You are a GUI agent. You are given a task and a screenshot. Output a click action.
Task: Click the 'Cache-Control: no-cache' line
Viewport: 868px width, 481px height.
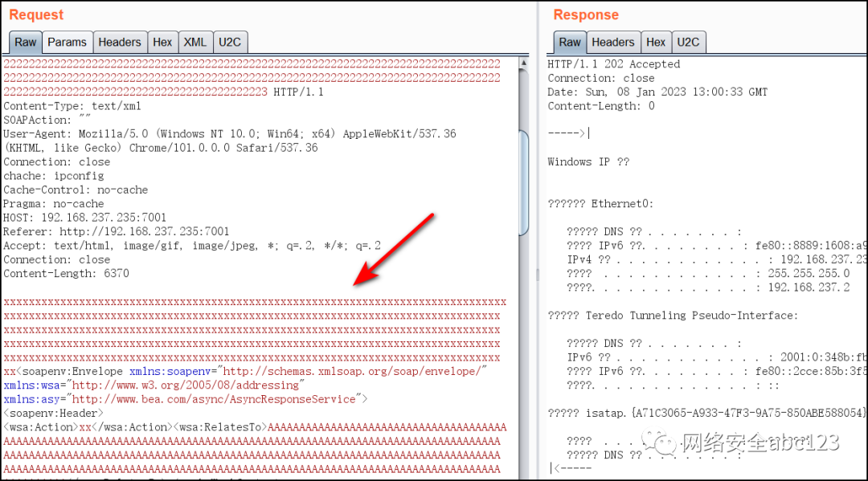pyautogui.click(x=76, y=190)
